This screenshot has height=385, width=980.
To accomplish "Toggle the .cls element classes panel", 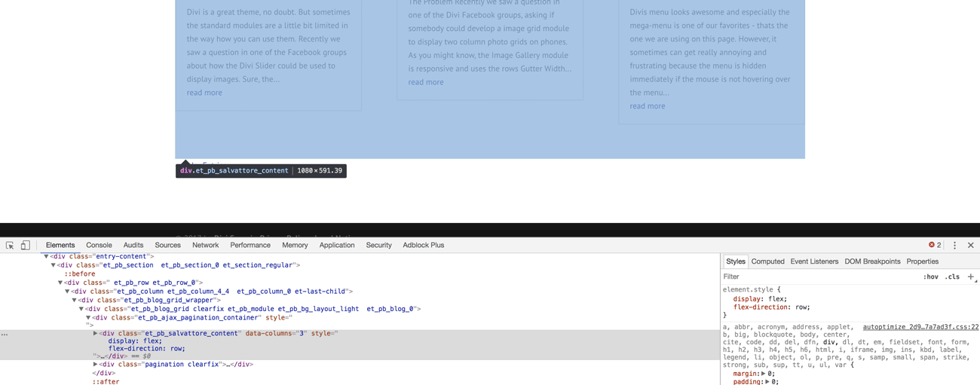I will pyautogui.click(x=952, y=277).
